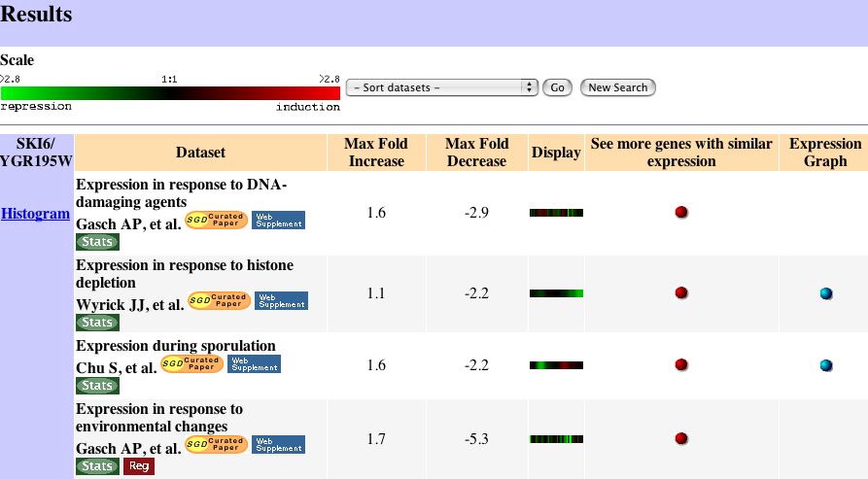The height and width of the screenshot is (479, 868).
Task: Click Stats button for histone depletion dataset
Action: tap(97, 322)
